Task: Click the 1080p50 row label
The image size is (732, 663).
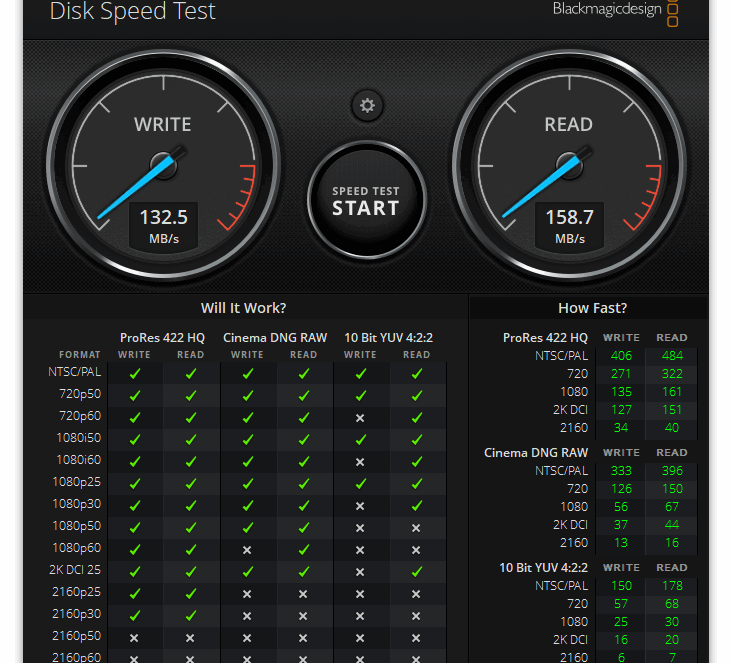Action: click(x=77, y=526)
